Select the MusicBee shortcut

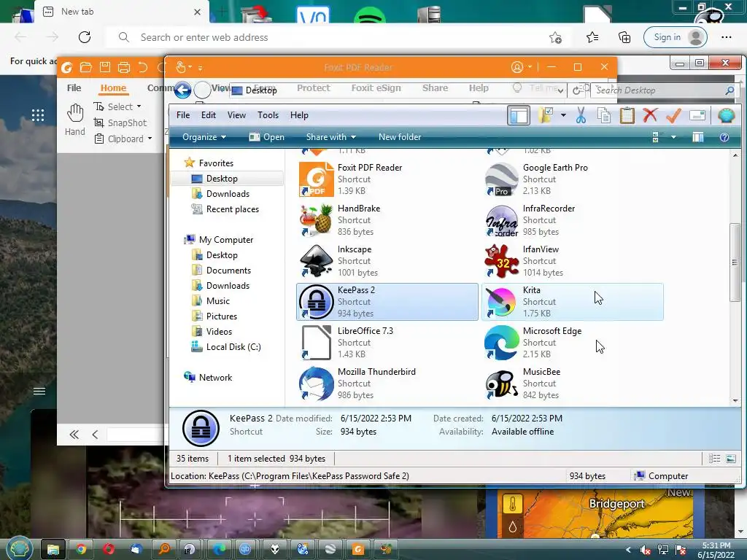coord(572,384)
